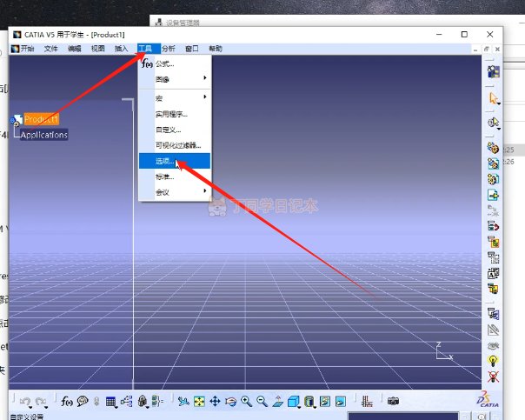Click the light bulb icon in right toolbar
This screenshot has width=525, height=420.
pos(493,361)
